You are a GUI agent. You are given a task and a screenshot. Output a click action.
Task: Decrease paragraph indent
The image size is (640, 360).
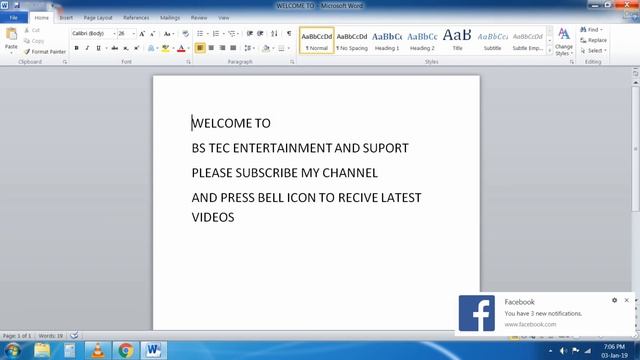point(250,33)
